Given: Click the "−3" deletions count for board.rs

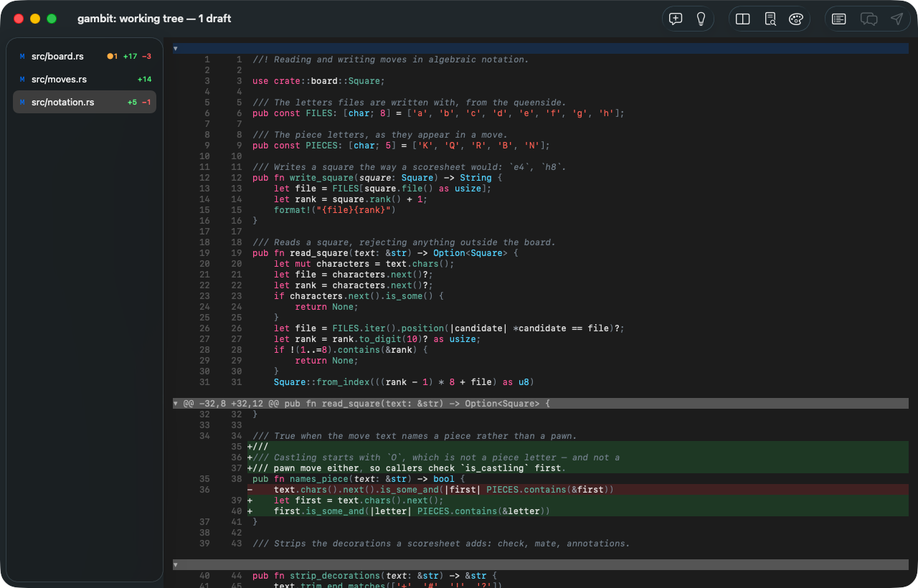Looking at the screenshot, I should click(146, 56).
